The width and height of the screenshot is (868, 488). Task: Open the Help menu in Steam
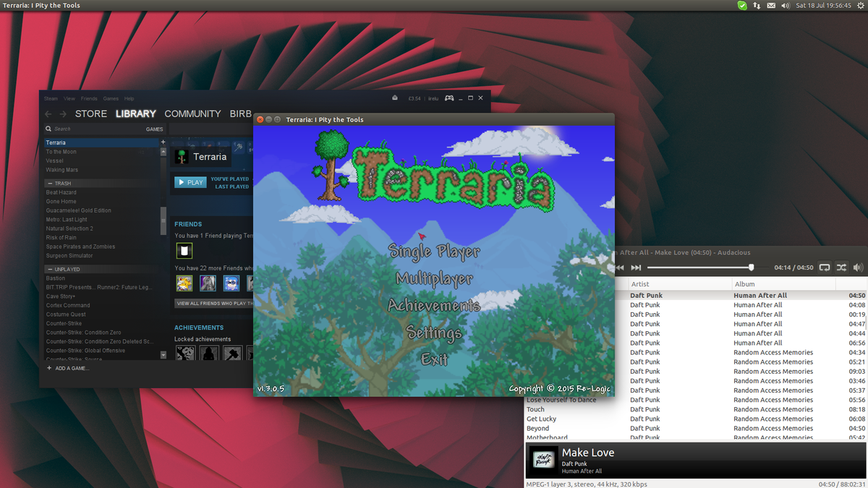coord(129,98)
